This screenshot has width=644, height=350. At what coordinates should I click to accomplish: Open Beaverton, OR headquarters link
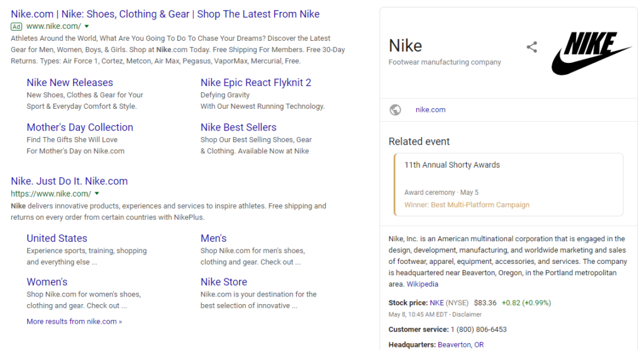coord(461,345)
